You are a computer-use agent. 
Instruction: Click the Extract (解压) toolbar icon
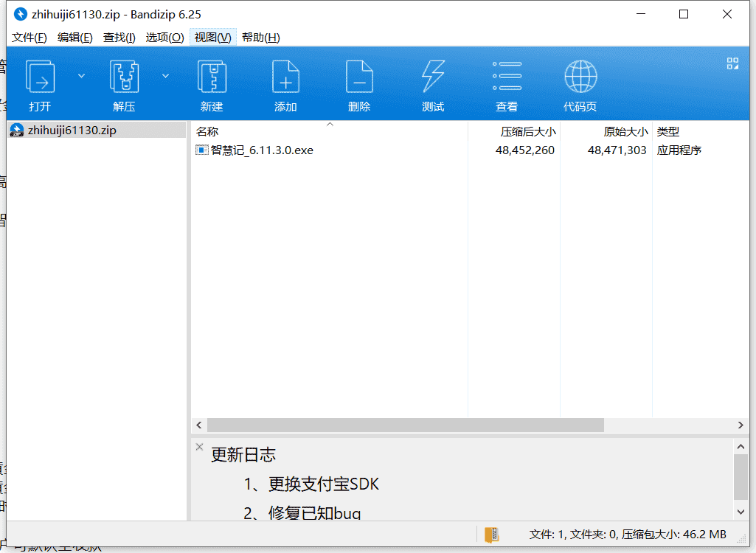point(125,76)
